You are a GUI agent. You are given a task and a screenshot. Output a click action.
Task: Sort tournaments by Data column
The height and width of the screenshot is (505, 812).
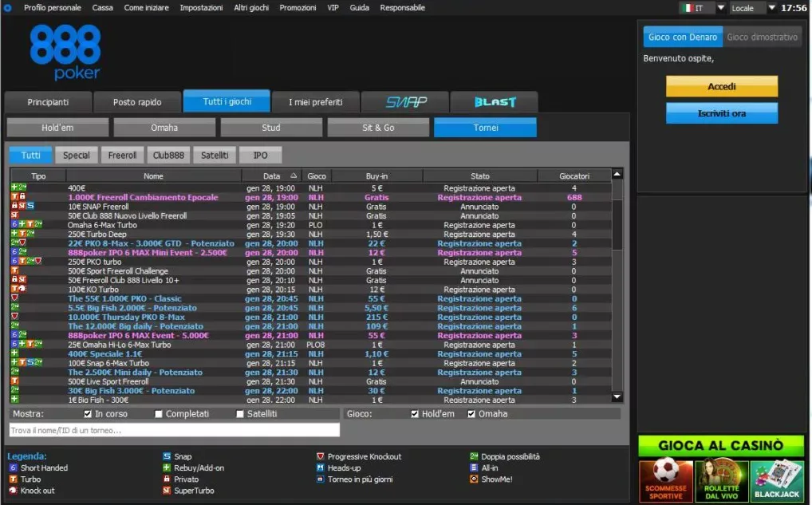pos(272,176)
